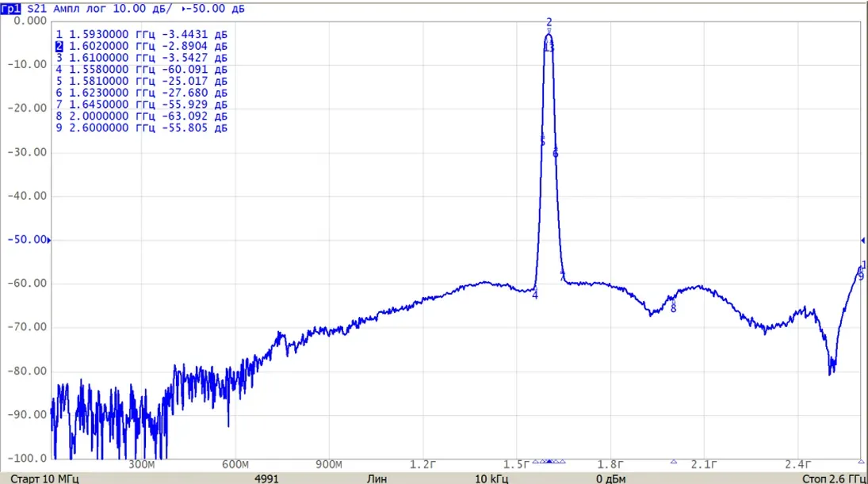868x484 pixels.
Task: Click the 1.5Г frequency axis label
Action: pos(517,465)
